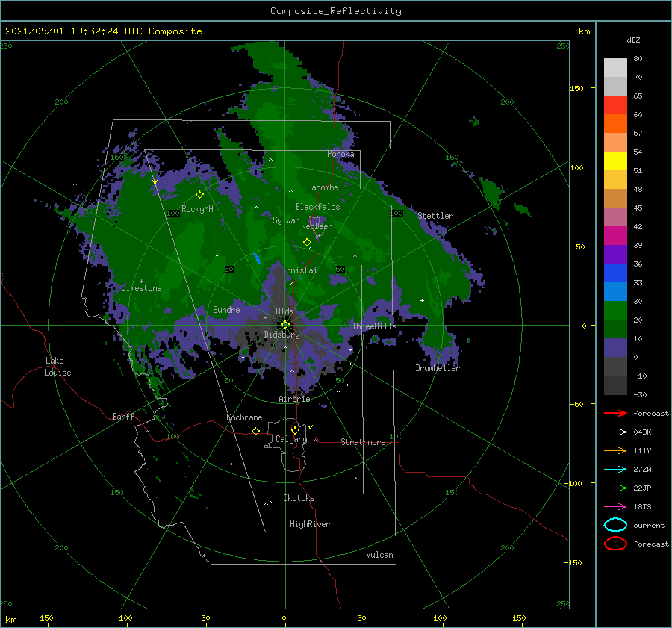672x628 pixels.
Task: Click the yellow diamond marker below Cochrane
Action: [256, 431]
